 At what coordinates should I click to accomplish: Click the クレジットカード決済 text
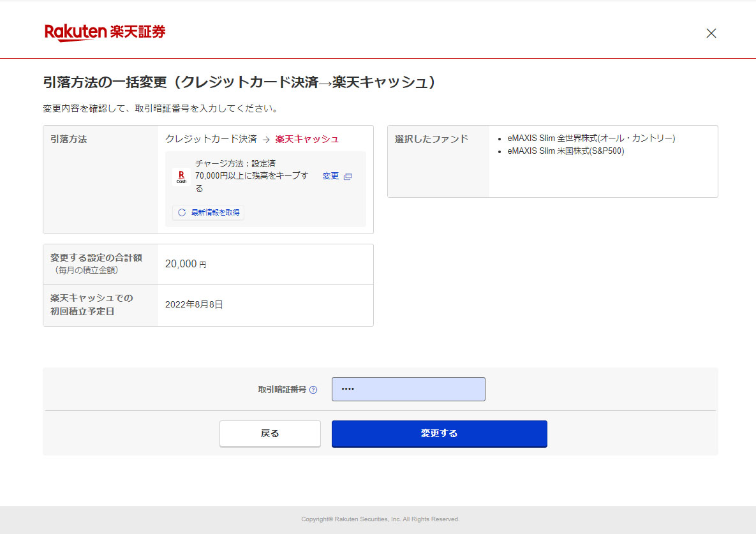point(211,139)
